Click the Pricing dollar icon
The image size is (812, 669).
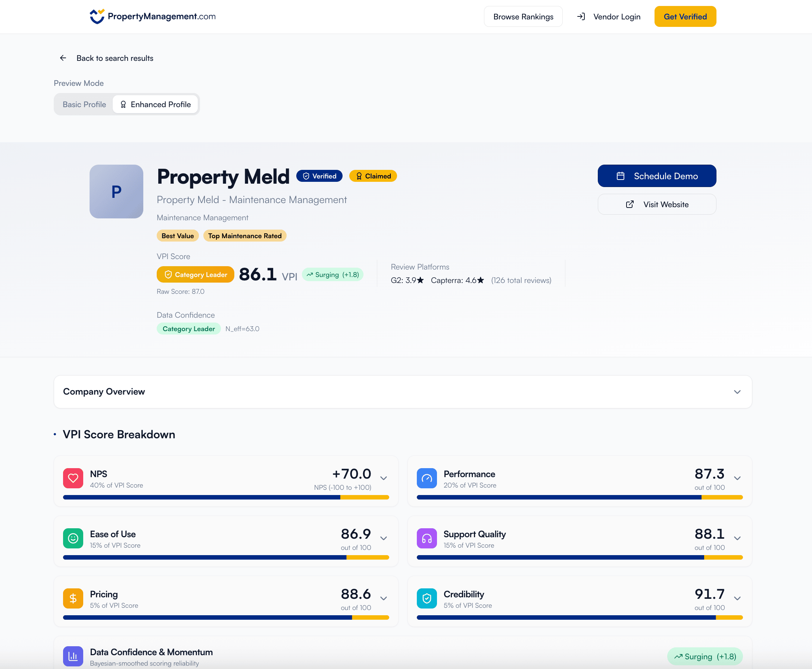[73, 598]
